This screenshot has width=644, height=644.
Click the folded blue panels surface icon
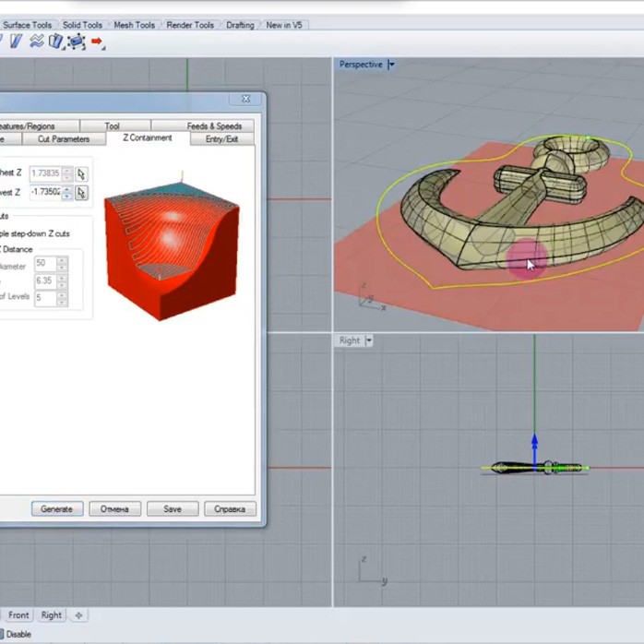coord(56,42)
